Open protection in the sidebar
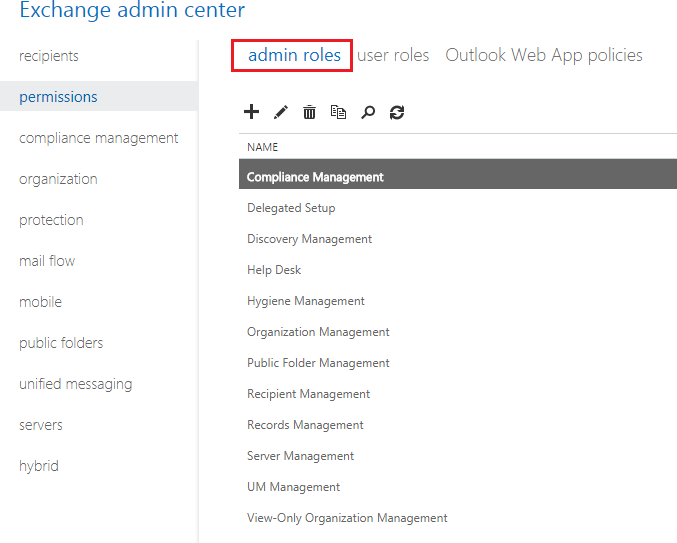 [x=51, y=220]
